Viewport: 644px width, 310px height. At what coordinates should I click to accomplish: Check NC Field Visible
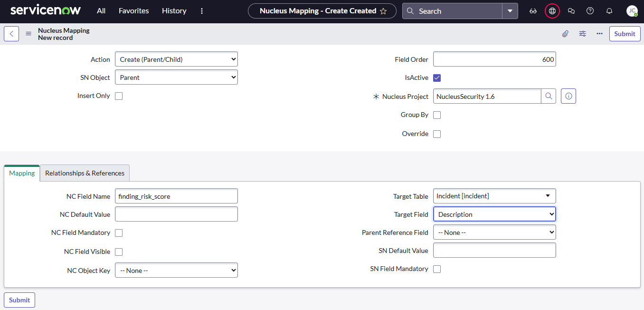point(119,252)
